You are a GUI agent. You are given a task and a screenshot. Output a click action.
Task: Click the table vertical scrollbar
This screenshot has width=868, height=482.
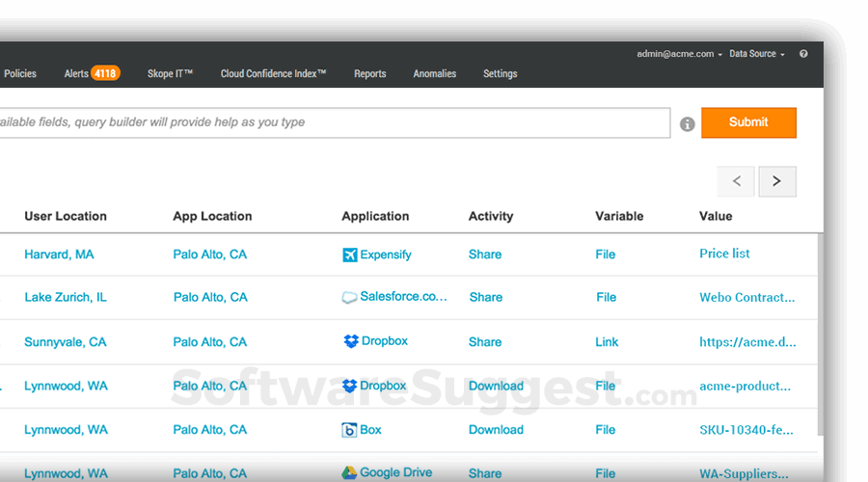(x=821, y=335)
